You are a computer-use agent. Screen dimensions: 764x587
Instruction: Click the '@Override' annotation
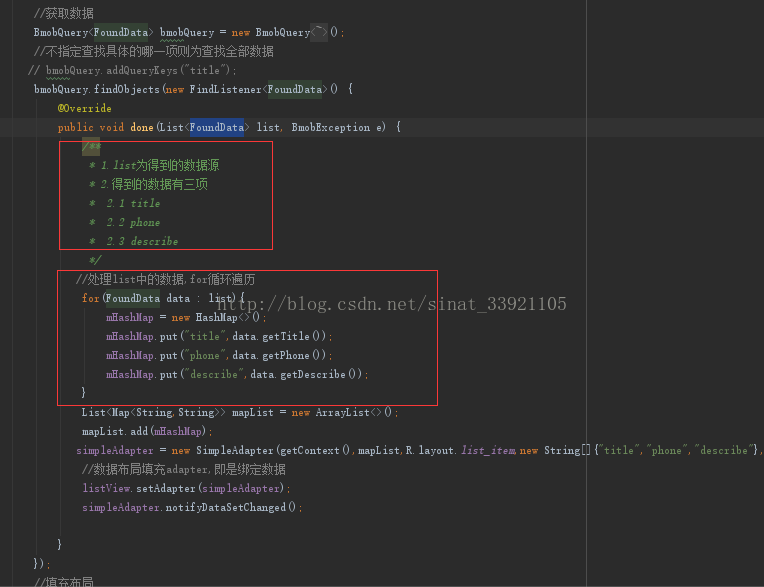(84, 108)
